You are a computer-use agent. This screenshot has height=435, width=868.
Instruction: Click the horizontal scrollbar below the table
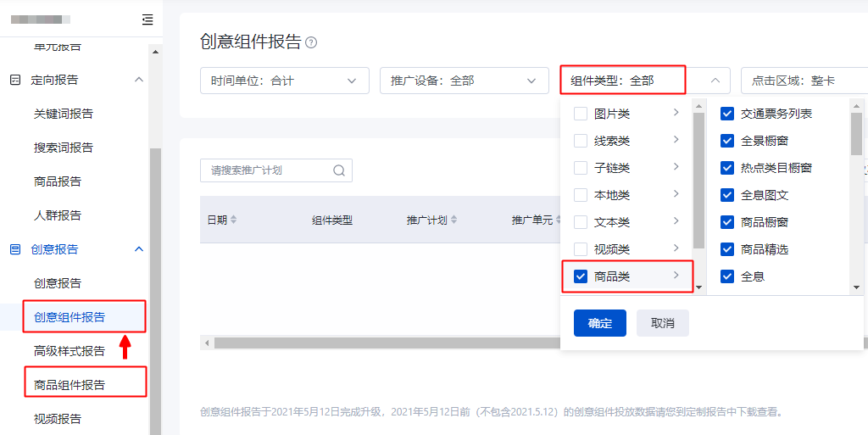tap(381, 343)
